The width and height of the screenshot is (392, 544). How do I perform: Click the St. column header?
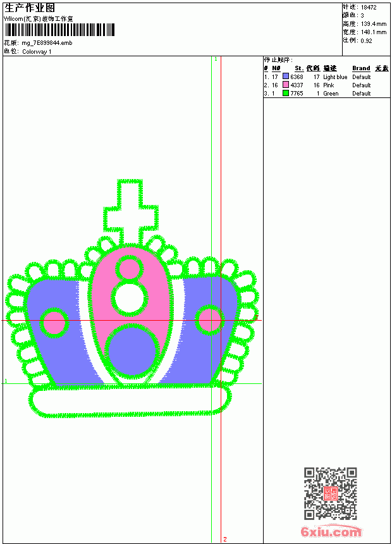pos(299,68)
